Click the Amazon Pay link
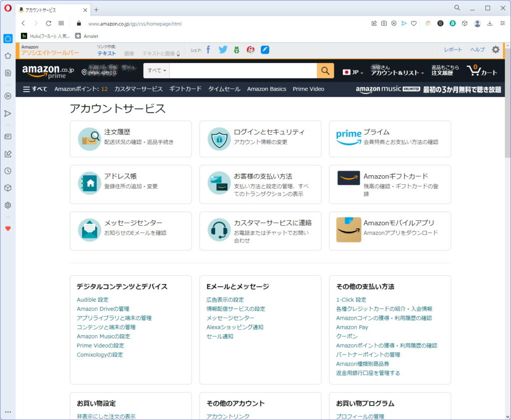 tap(352, 327)
